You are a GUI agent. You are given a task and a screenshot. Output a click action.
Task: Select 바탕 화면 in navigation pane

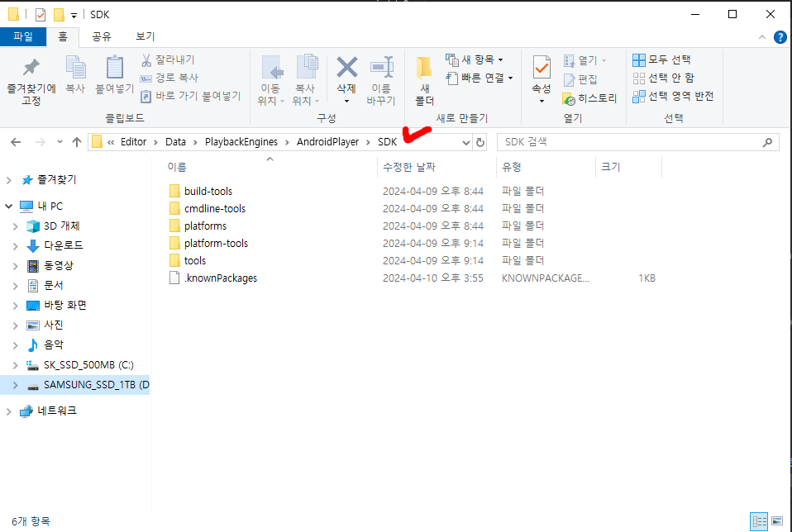coord(65,306)
